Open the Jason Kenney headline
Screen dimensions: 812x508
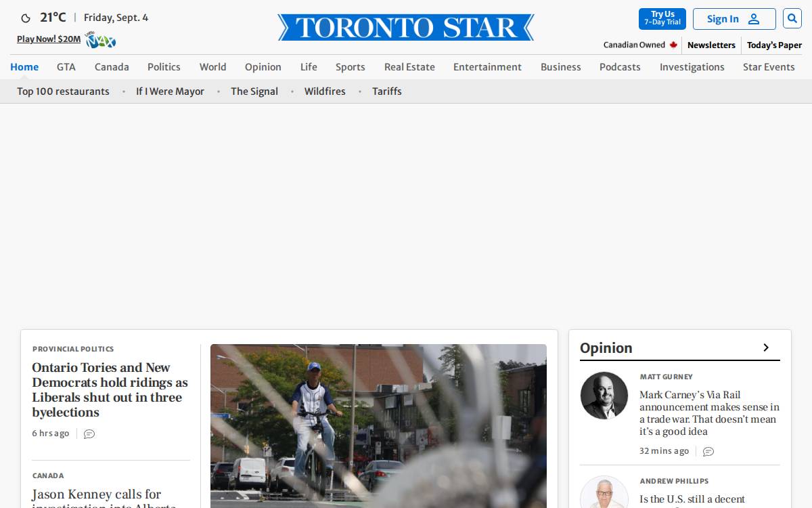(x=104, y=499)
